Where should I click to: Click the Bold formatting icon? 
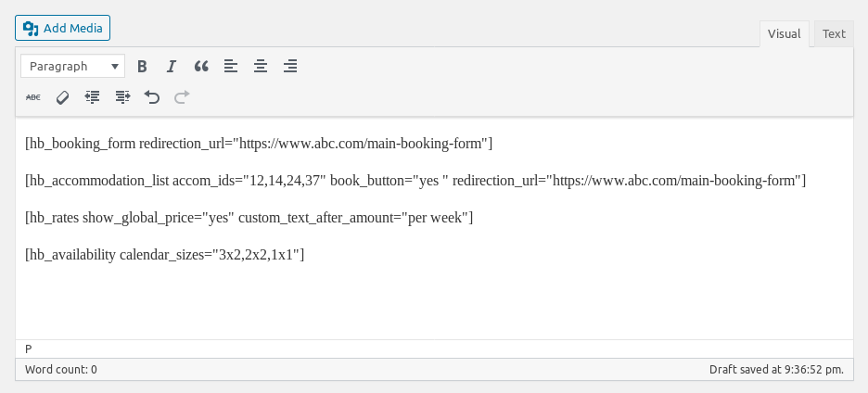[x=143, y=66]
